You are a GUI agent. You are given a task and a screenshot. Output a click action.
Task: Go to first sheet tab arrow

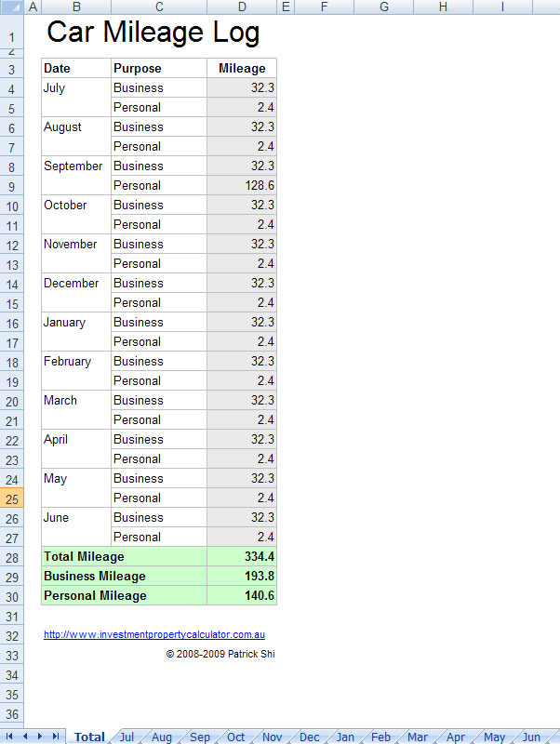click(x=9, y=736)
